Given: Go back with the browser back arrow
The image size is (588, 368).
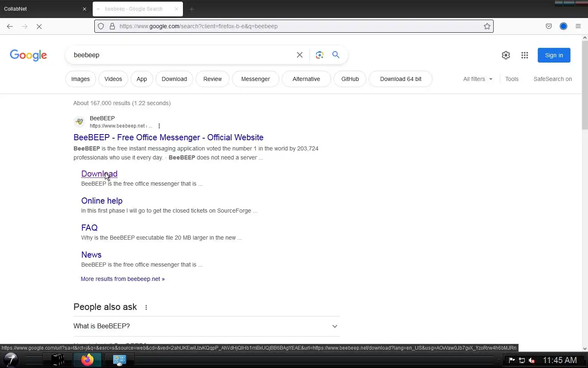Looking at the screenshot, I should click(10, 26).
